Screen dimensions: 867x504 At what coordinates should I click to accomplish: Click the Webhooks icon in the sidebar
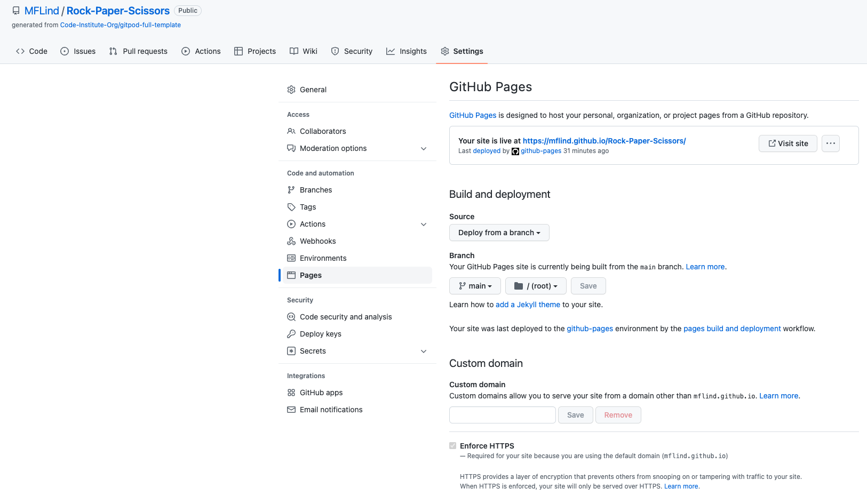pyautogui.click(x=291, y=241)
